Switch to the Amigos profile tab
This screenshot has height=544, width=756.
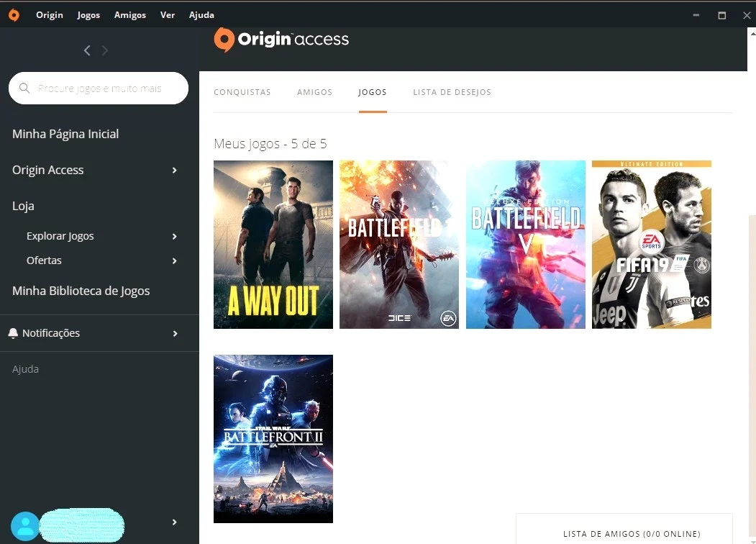314,92
